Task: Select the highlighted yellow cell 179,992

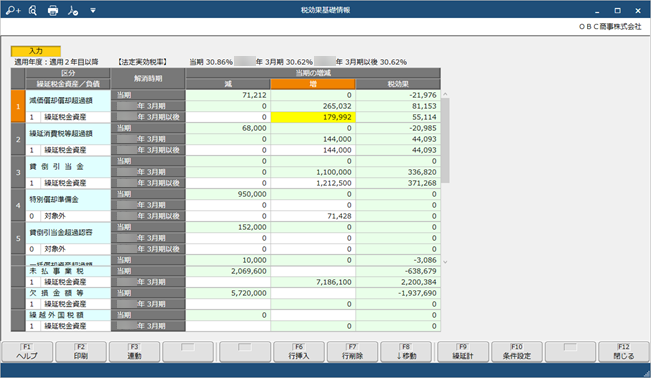Action: pyautogui.click(x=313, y=117)
